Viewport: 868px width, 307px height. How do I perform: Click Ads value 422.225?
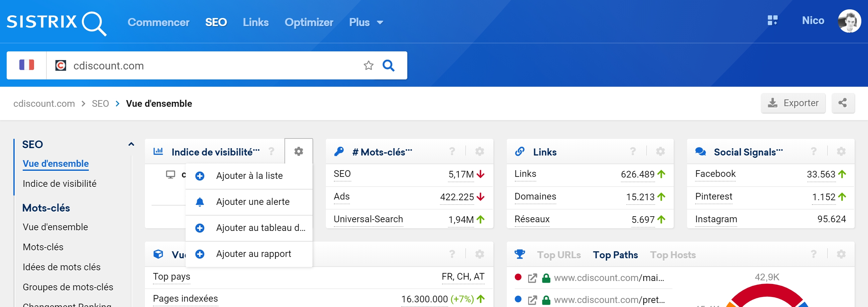(x=457, y=197)
